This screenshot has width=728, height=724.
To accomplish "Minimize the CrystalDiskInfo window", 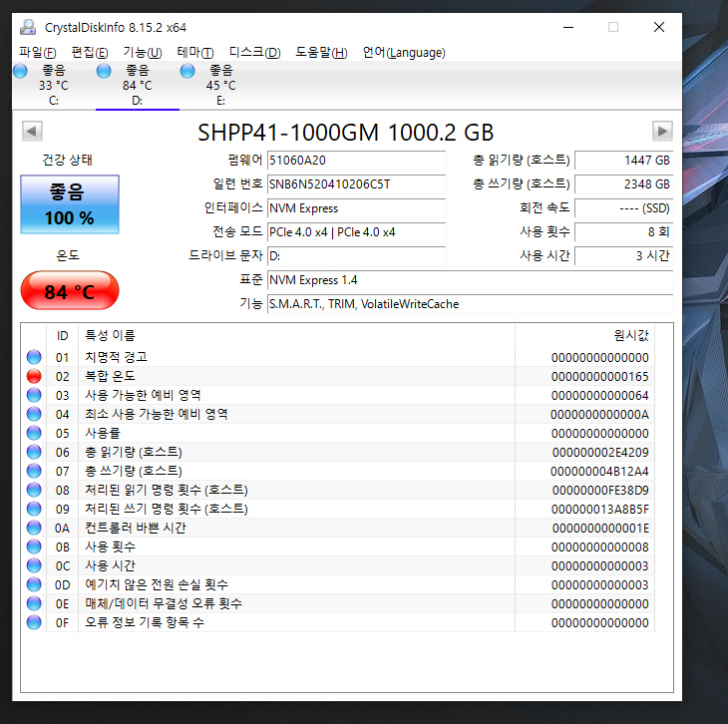I will coord(568,27).
